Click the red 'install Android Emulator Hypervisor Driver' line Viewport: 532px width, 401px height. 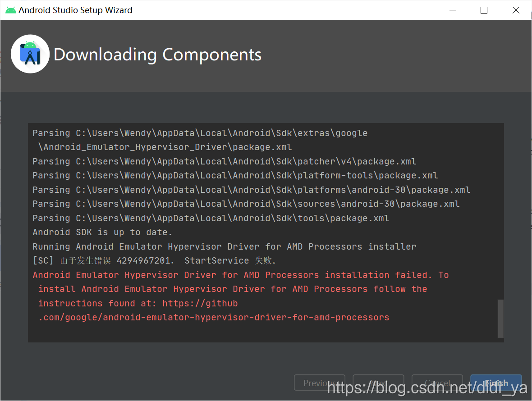pyautogui.click(x=232, y=289)
